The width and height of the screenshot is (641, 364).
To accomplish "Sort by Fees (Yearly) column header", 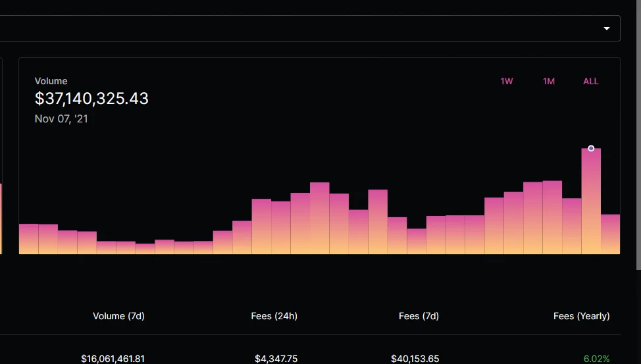I will (x=581, y=316).
